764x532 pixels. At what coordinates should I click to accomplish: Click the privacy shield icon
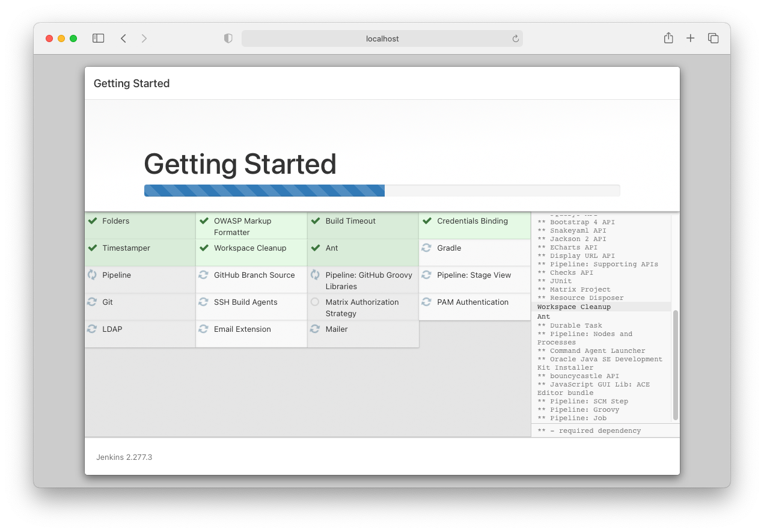click(x=228, y=38)
